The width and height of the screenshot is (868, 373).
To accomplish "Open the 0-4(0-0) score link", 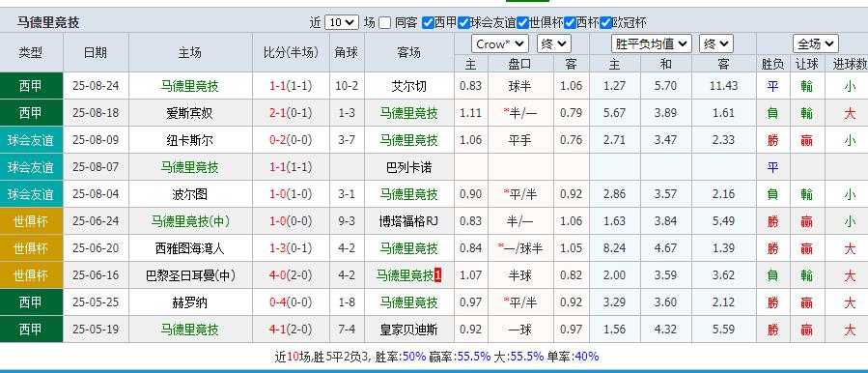I will click(x=291, y=302).
